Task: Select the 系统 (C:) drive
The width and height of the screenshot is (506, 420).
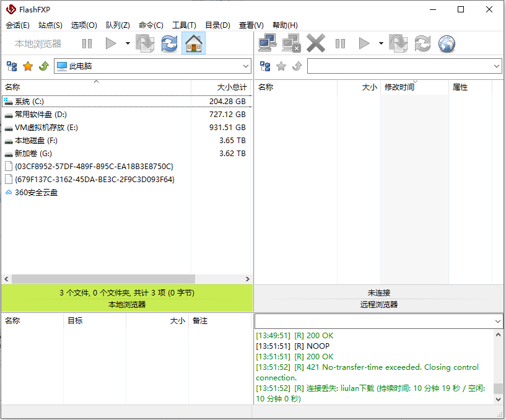Action: 127,102
